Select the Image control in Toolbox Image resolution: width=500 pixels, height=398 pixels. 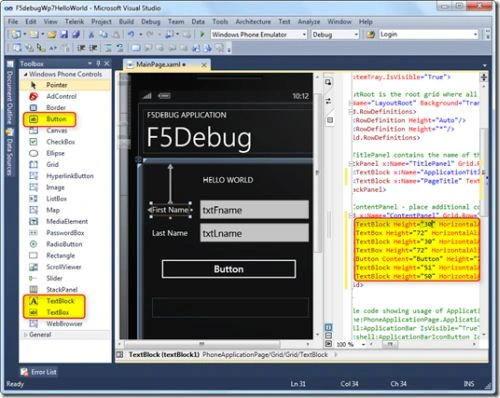[x=65, y=187]
